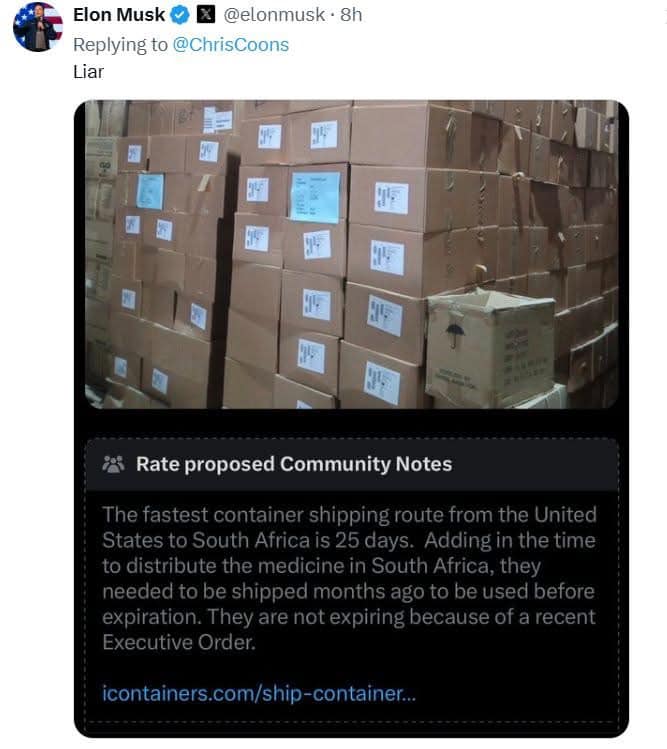Click the words "Executive Order" in the note
Viewport: 667px width, 749px height.
click(x=179, y=642)
